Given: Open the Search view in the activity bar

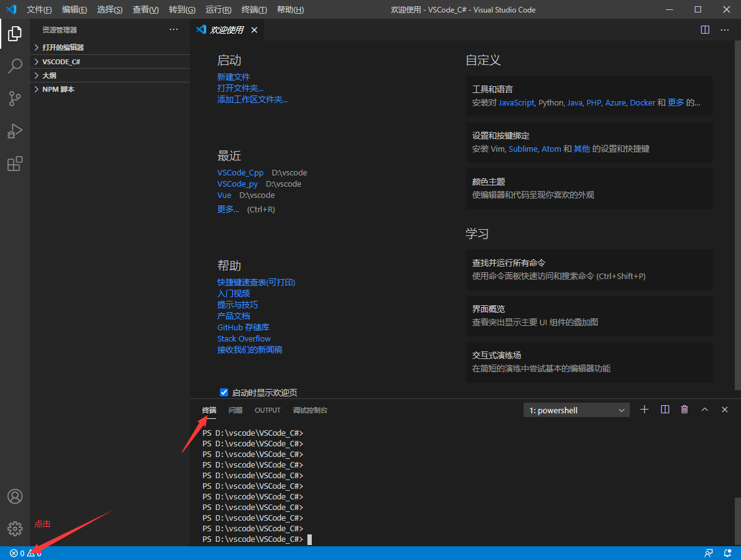Looking at the screenshot, I should [x=14, y=66].
